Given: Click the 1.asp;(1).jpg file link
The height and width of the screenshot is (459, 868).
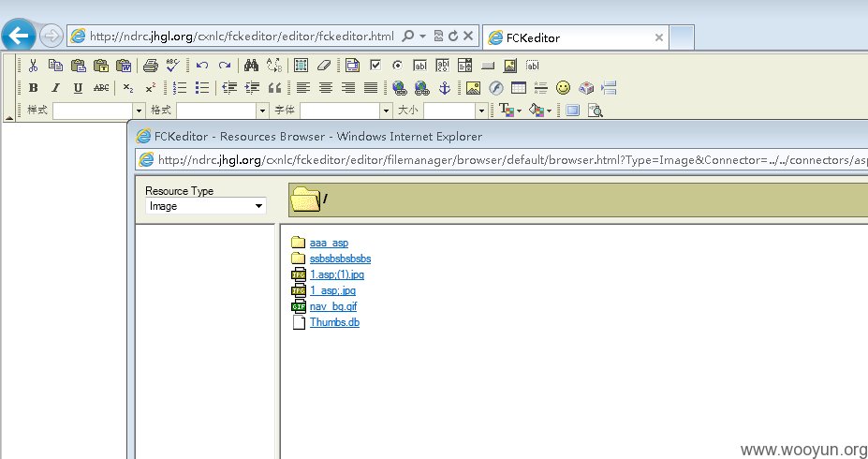Looking at the screenshot, I should pos(337,274).
